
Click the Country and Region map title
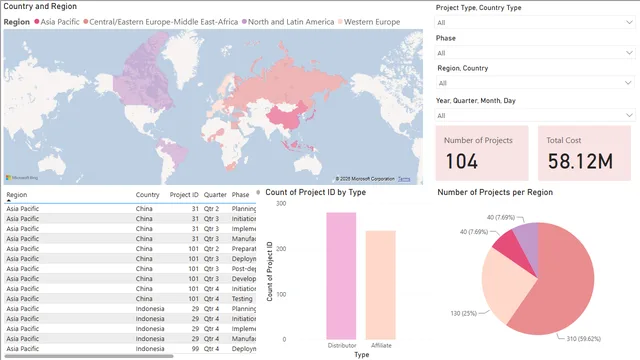40,7
